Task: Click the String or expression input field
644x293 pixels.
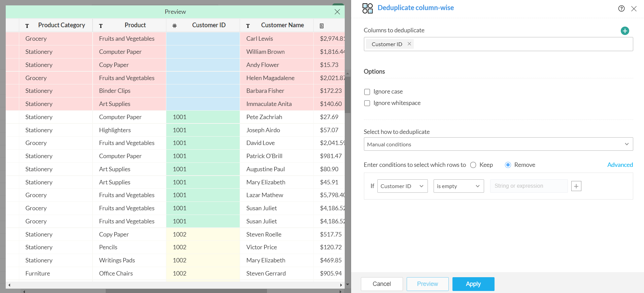Action: (x=529, y=186)
